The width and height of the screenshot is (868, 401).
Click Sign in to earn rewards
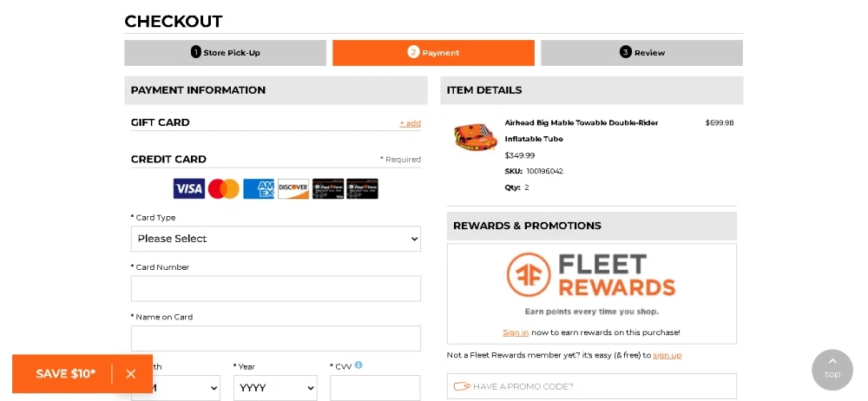tap(516, 332)
